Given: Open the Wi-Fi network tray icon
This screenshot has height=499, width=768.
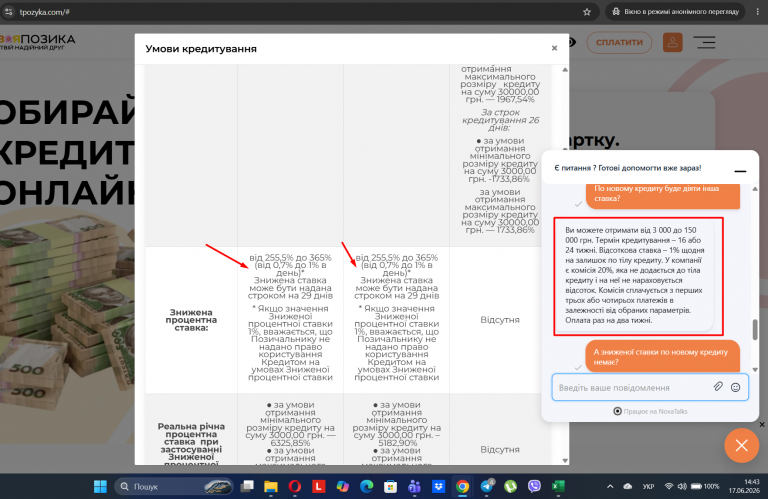Looking at the screenshot, I should (669, 486).
